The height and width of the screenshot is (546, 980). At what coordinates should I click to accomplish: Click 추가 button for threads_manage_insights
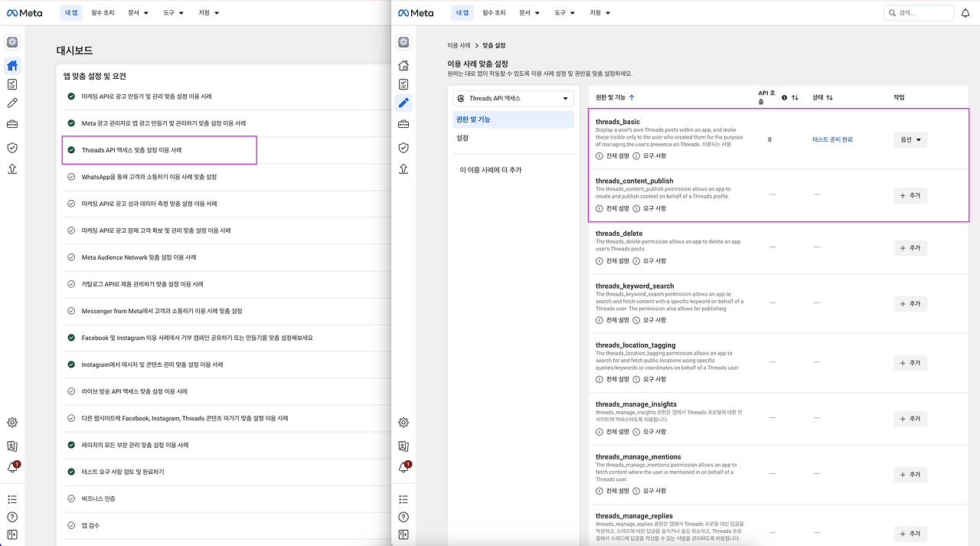point(910,419)
